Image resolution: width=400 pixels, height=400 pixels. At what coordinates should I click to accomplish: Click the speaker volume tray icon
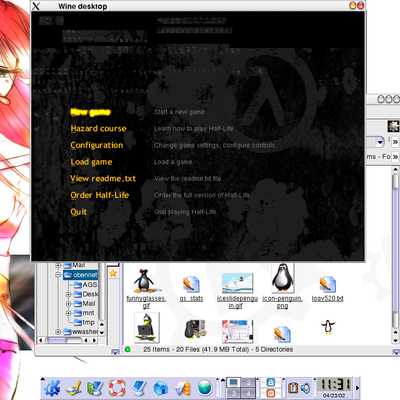click(x=305, y=388)
